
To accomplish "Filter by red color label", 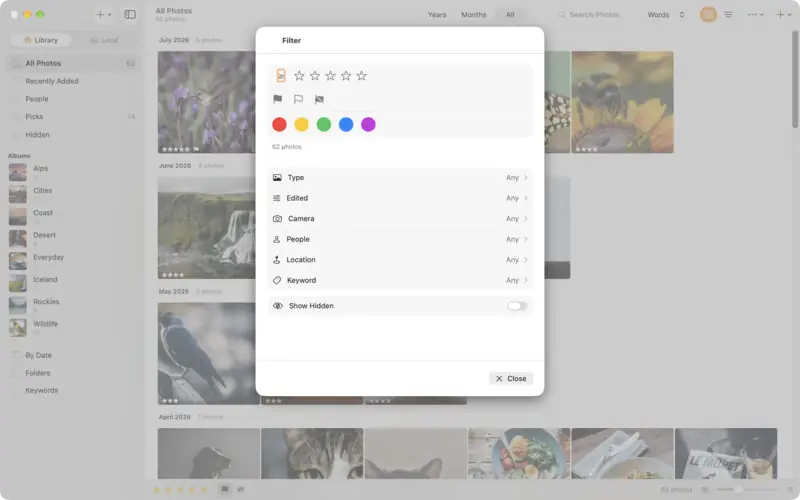I will click(x=279, y=124).
